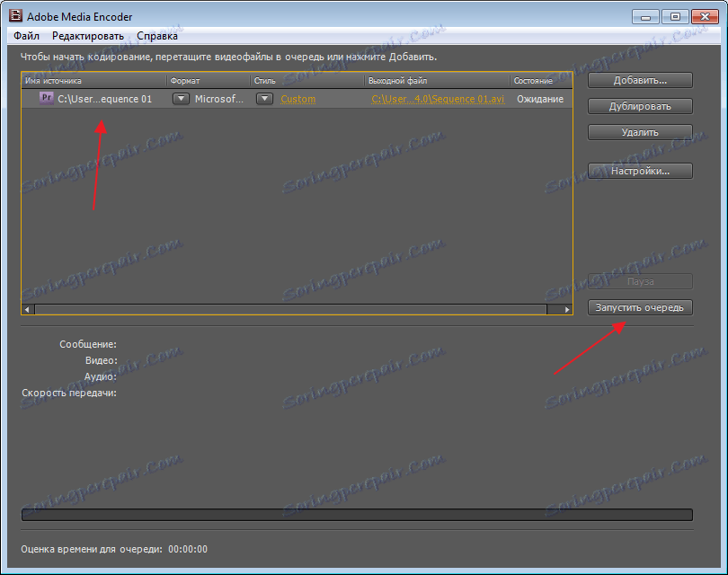Screen dimensions: 728x575
Task: Click the queue scrollbar right arrow
Action: pyautogui.click(x=566, y=310)
